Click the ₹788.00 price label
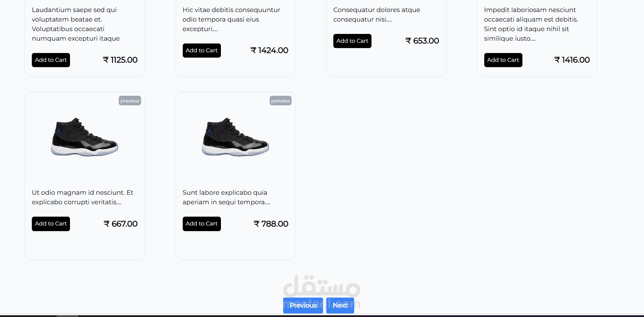The image size is (644, 317). click(271, 224)
